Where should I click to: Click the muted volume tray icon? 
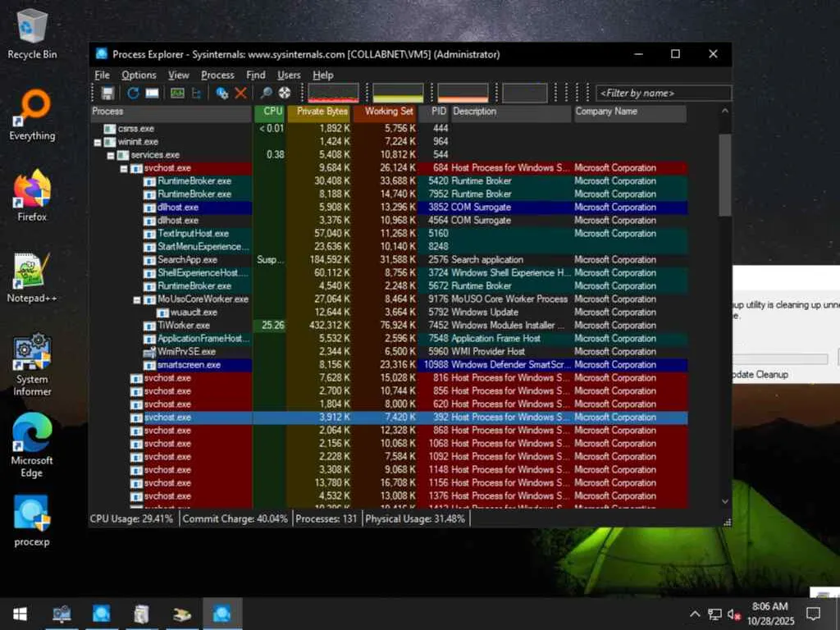click(733, 614)
